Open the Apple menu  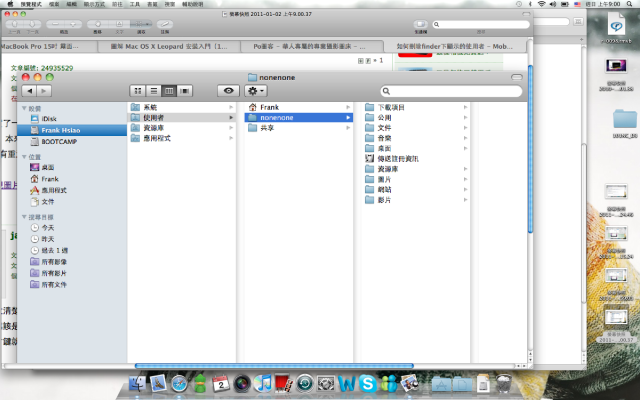pos(11,4)
